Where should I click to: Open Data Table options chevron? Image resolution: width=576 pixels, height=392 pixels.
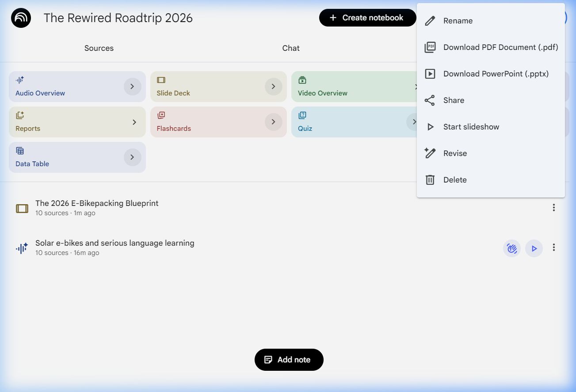click(x=132, y=157)
